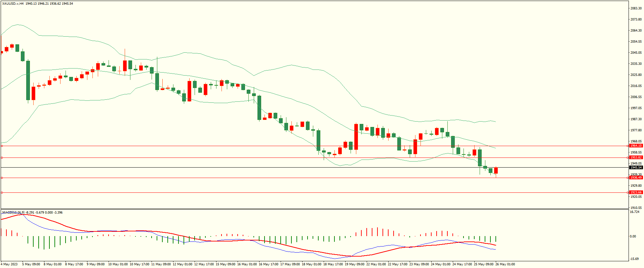Click the 16 May 17:00 time label

(x=268, y=264)
